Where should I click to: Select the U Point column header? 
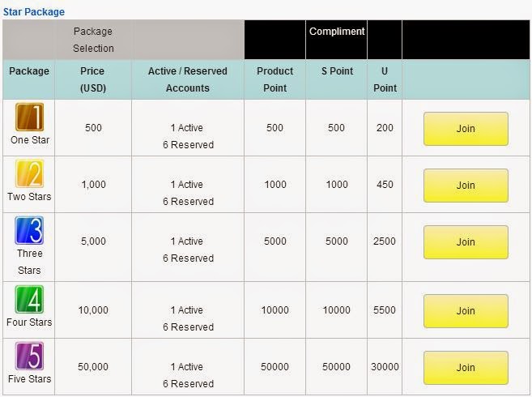pos(385,79)
